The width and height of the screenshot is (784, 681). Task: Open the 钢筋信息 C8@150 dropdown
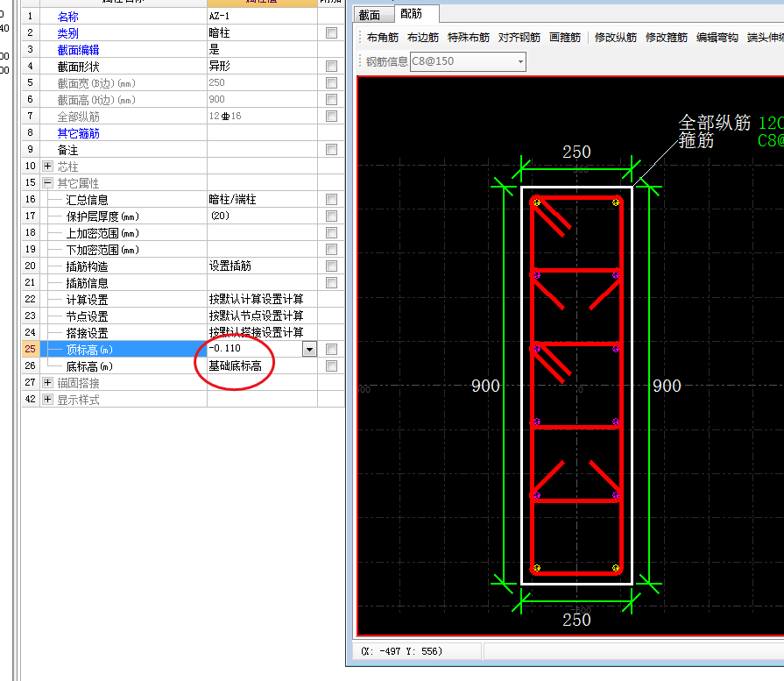click(x=520, y=61)
